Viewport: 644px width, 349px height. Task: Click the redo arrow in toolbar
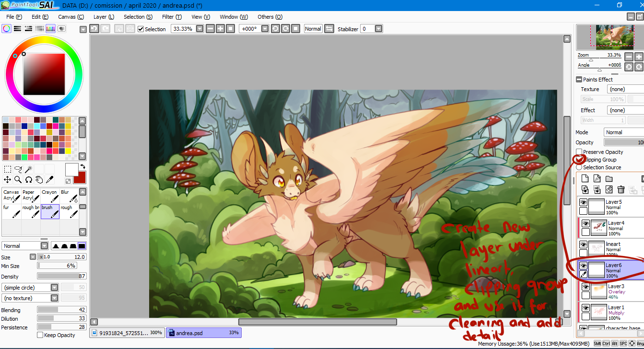(x=105, y=29)
